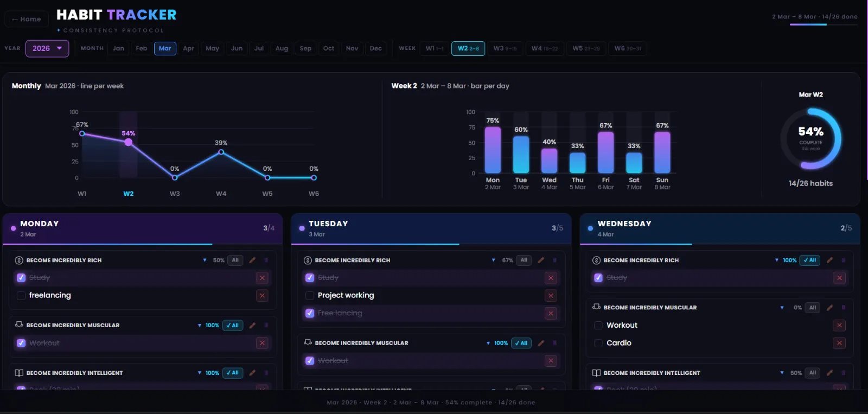Uncheck Monday's Study habit checkbox
This screenshot has width=868, height=414.
point(21,278)
